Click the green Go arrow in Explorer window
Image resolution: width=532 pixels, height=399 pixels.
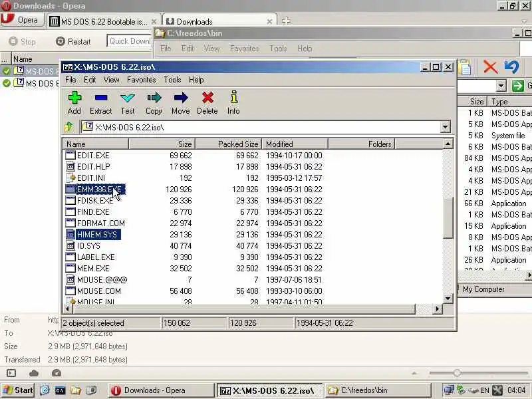518,86
